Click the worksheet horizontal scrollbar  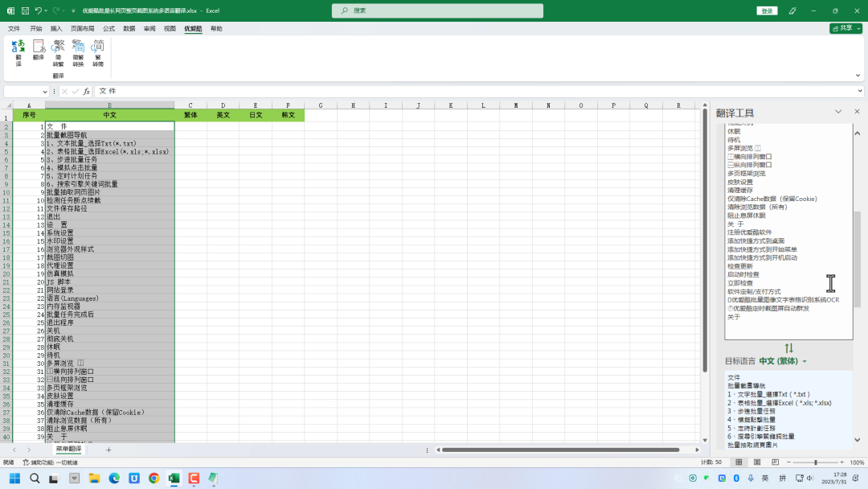coord(560,450)
